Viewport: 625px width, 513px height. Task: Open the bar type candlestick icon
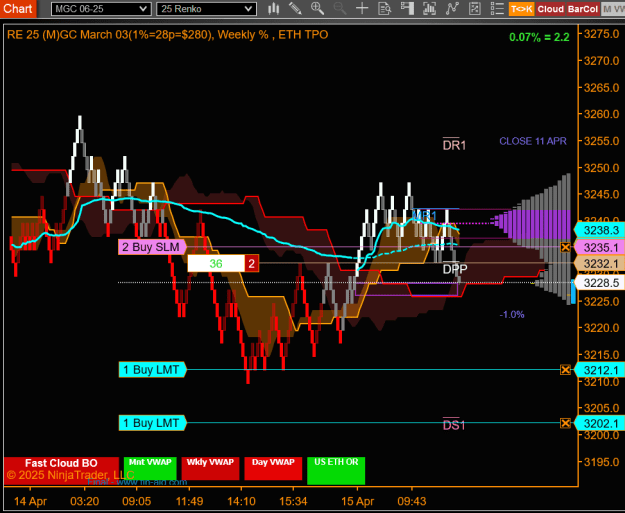pyautogui.click(x=273, y=8)
